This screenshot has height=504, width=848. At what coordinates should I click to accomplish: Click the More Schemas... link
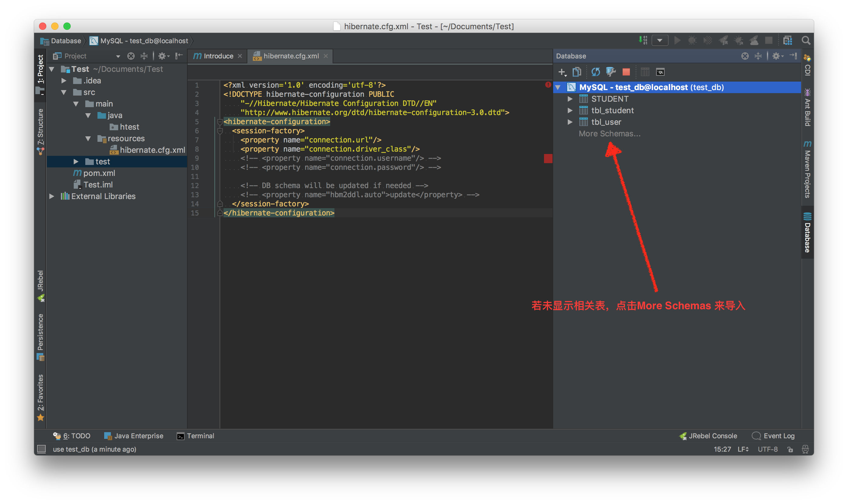point(609,134)
